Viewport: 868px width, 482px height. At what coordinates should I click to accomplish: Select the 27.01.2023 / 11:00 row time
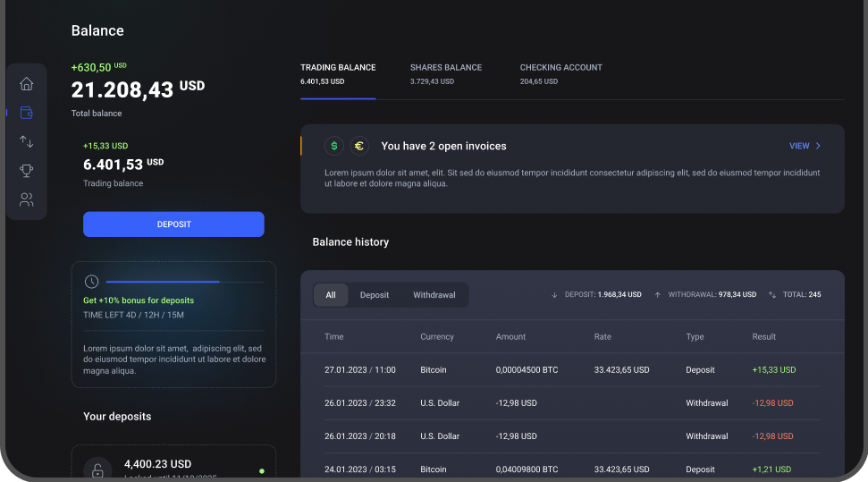pos(360,369)
